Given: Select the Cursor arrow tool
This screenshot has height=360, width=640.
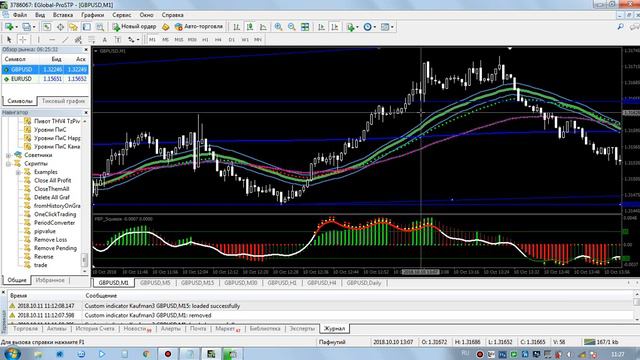Looking at the screenshot, I should tap(9, 40).
